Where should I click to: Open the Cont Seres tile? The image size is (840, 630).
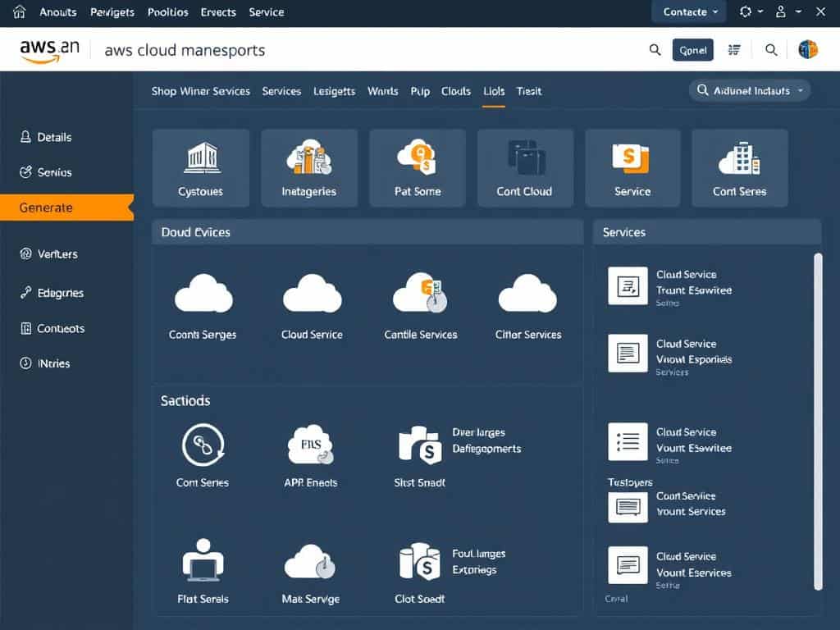click(x=740, y=167)
